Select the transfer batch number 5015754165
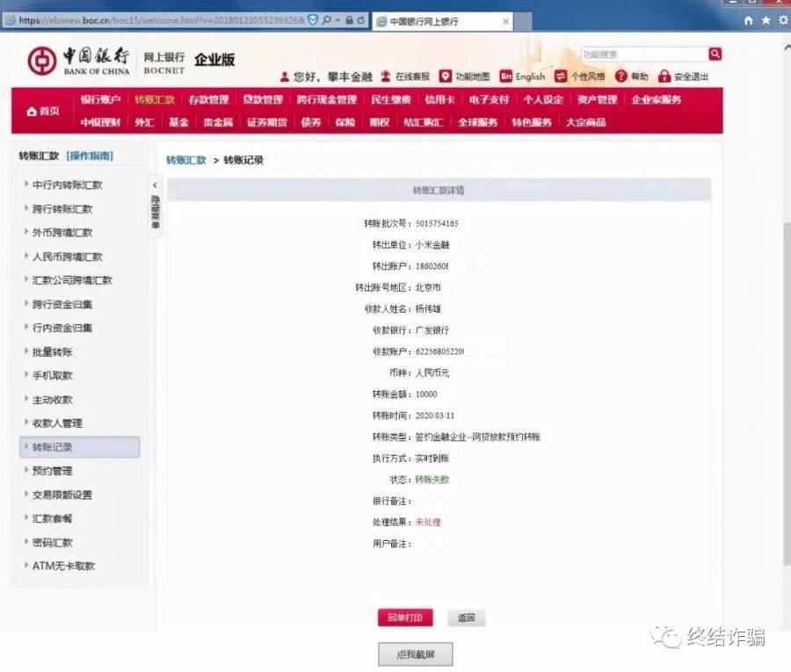 click(x=437, y=223)
